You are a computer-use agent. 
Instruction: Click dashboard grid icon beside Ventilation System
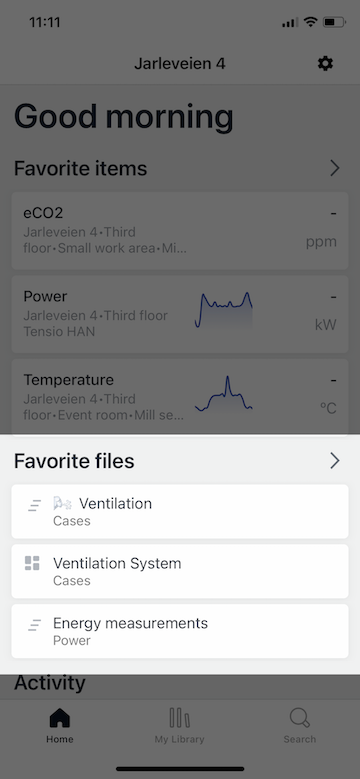(32, 563)
